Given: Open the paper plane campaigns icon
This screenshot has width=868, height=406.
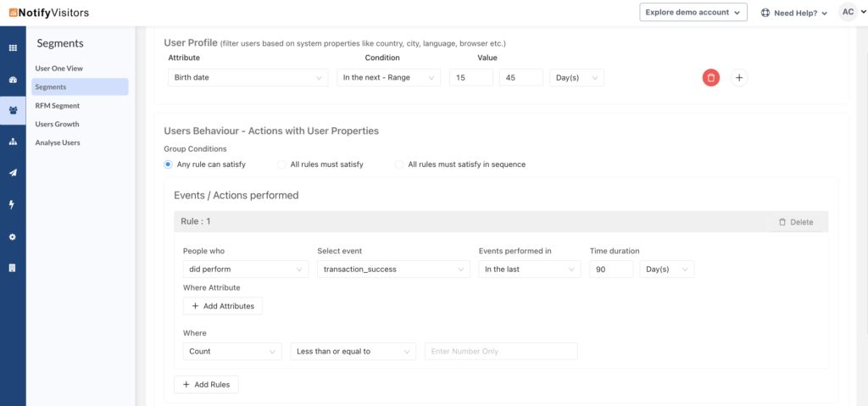Looking at the screenshot, I should coord(13,173).
